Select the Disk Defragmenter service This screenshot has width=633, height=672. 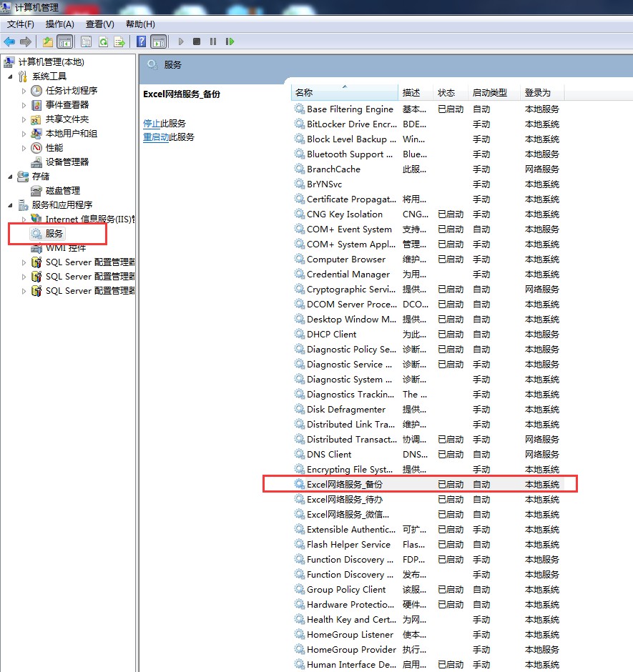click(428, 410)
